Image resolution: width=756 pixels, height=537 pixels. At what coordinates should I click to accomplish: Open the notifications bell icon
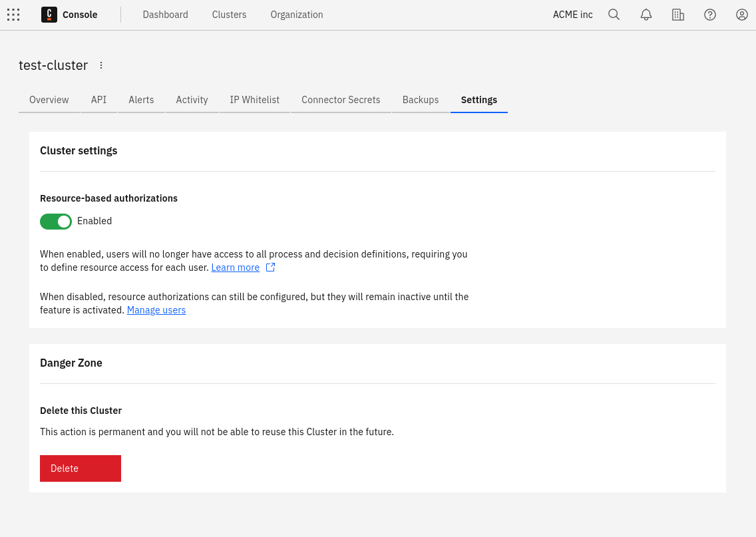(x=646, y=15)
